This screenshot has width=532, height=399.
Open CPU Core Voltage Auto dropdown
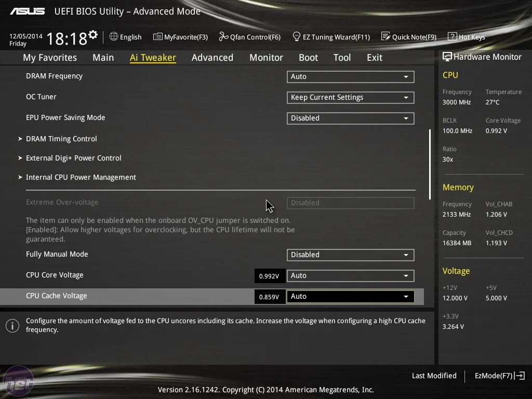click(x=351, y=275)
